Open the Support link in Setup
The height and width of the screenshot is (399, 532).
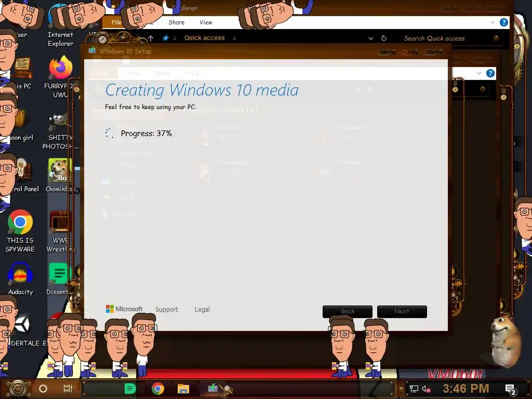[167, 310]
